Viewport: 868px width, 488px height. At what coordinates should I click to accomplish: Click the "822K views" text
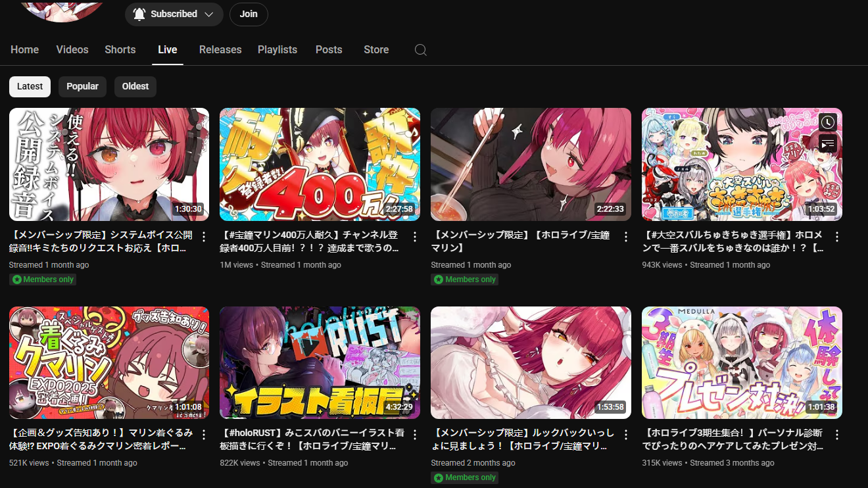[x=240, y=463]
